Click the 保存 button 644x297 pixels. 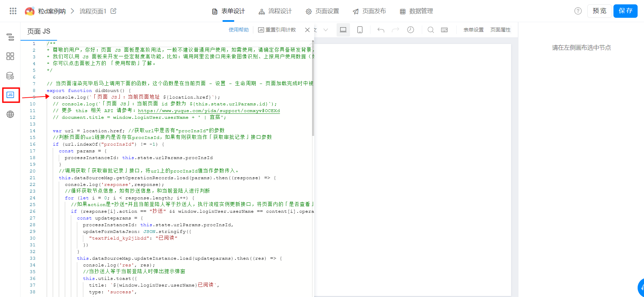(626, 11)
